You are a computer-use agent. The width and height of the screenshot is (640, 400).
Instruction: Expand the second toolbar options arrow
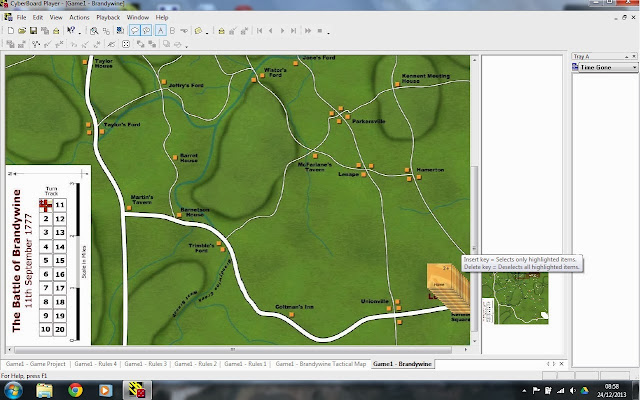click(187, 46)
